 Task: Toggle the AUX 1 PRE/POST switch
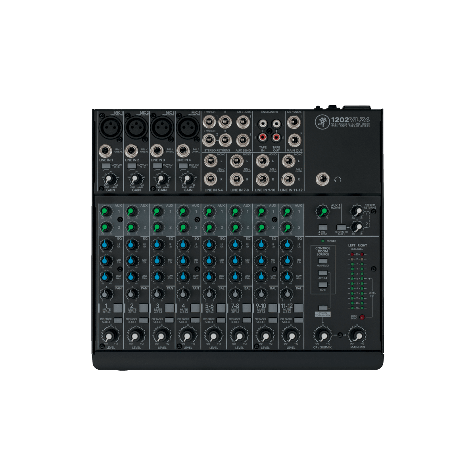pos(322,227)
